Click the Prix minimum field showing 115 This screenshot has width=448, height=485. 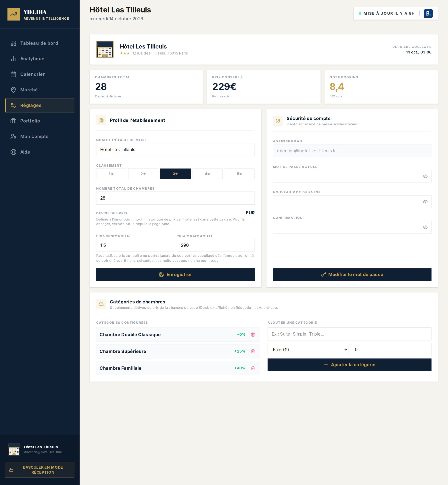tap(135, 245)
